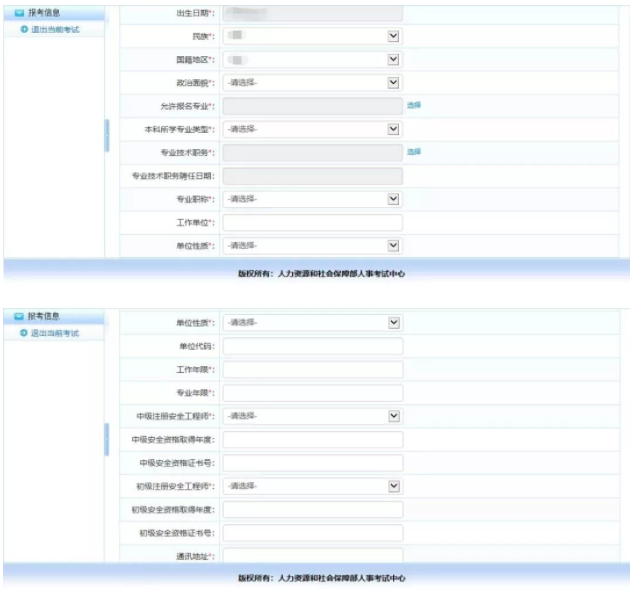Click the 专业年限 text box
Image resolution: width=631 pixels, height=593 pixels.
click(312, 393)
